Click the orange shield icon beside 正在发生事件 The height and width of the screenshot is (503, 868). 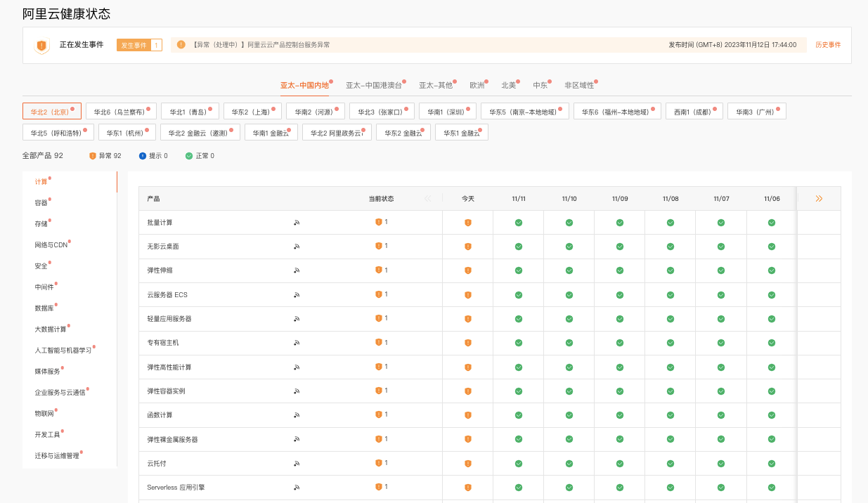pos(42,46)
